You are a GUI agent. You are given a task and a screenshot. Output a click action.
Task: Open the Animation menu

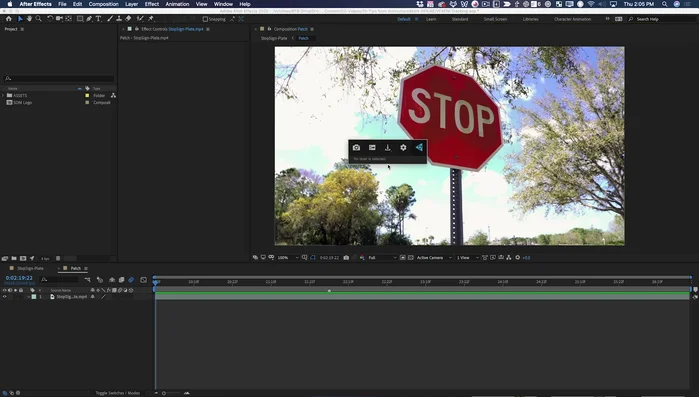(x=177, y=4)
